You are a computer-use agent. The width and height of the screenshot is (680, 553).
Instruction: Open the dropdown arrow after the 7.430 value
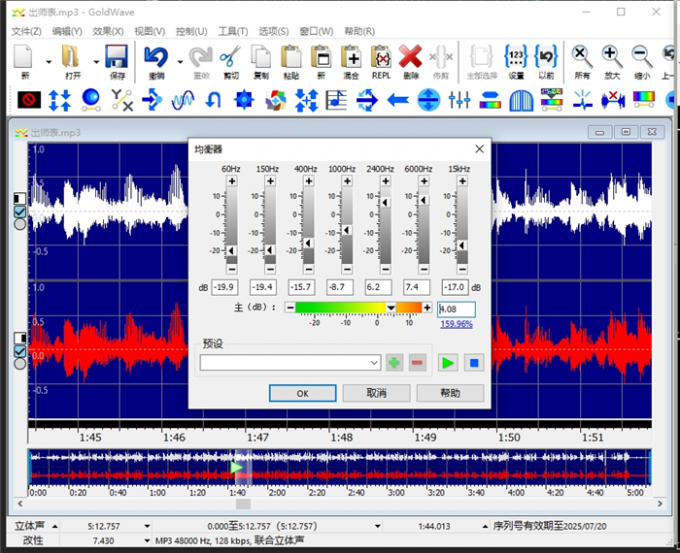pos(147,540)
